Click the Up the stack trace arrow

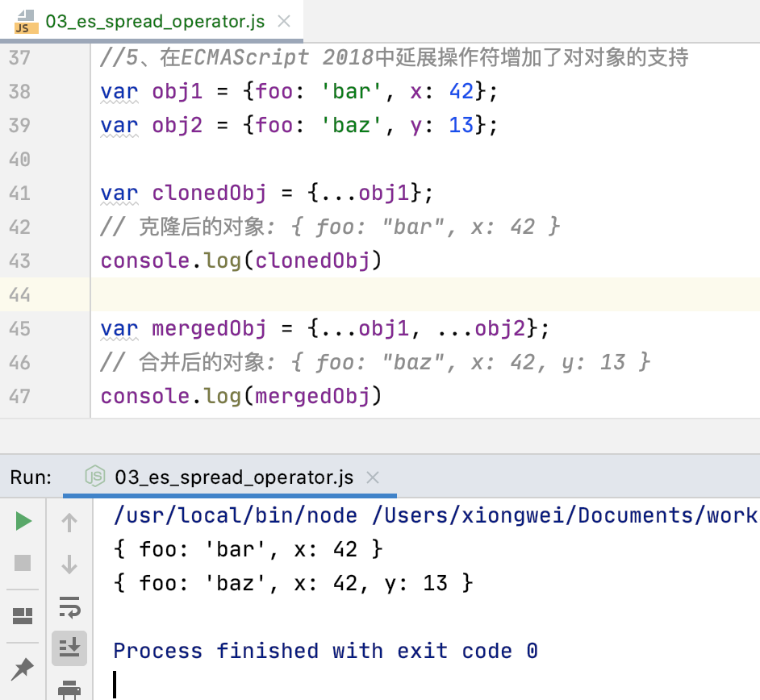[x=69, y=523]
